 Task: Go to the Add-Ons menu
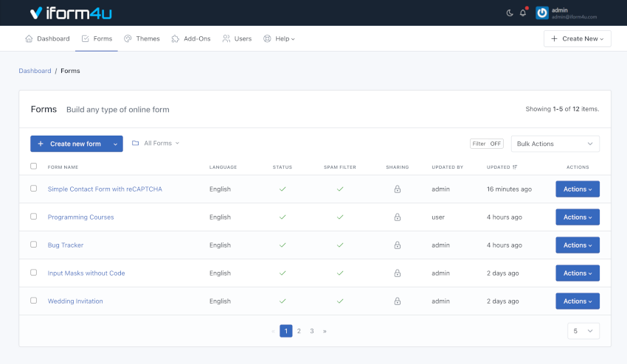pos(190,38)
